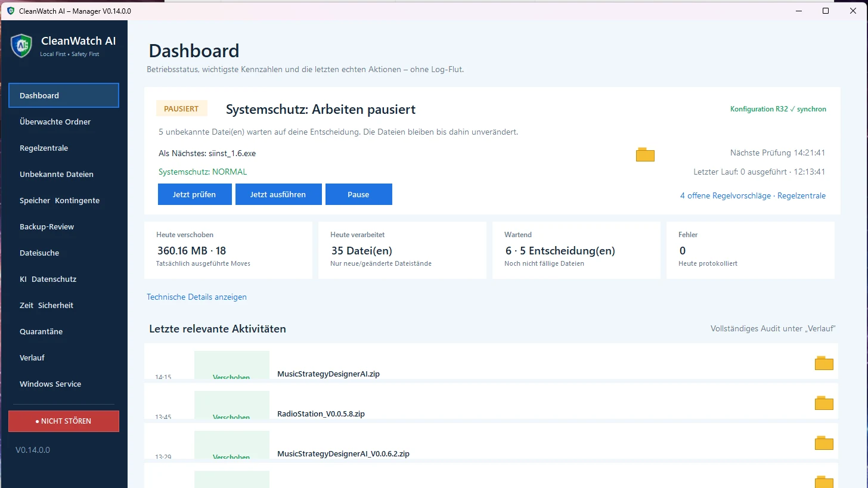The image size is (868, 488).
Task: Open the Fehler card
Action: coord(751,250)
